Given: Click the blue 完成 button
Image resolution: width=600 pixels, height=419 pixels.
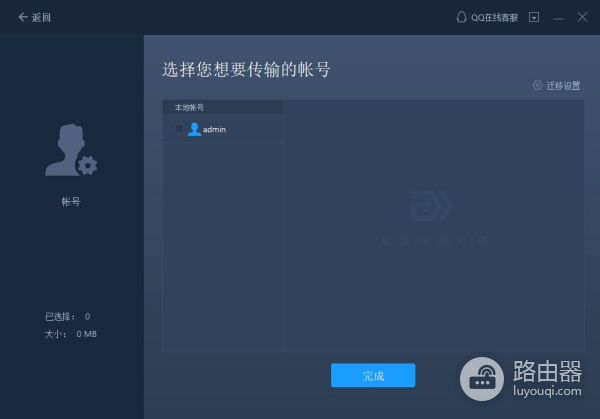Looking at the screenshot, I should click(373, 375).
